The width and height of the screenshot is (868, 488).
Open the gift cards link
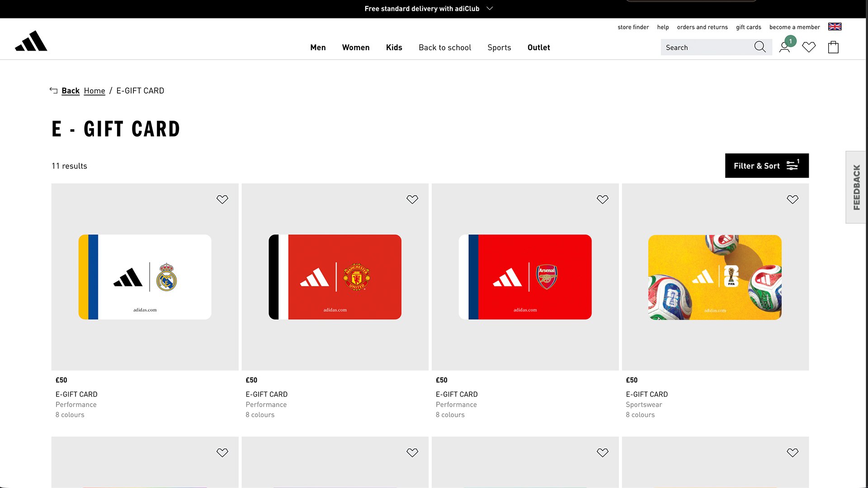pos(748,27)
